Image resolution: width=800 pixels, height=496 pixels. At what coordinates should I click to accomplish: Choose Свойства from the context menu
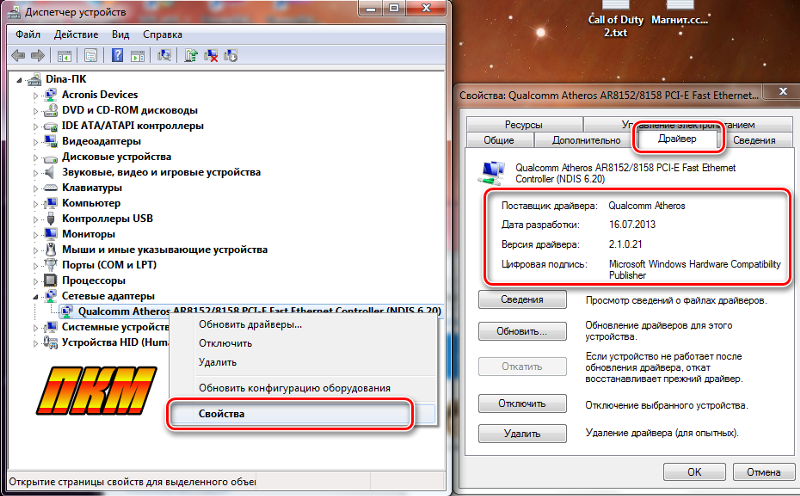(x=221, y=413)
